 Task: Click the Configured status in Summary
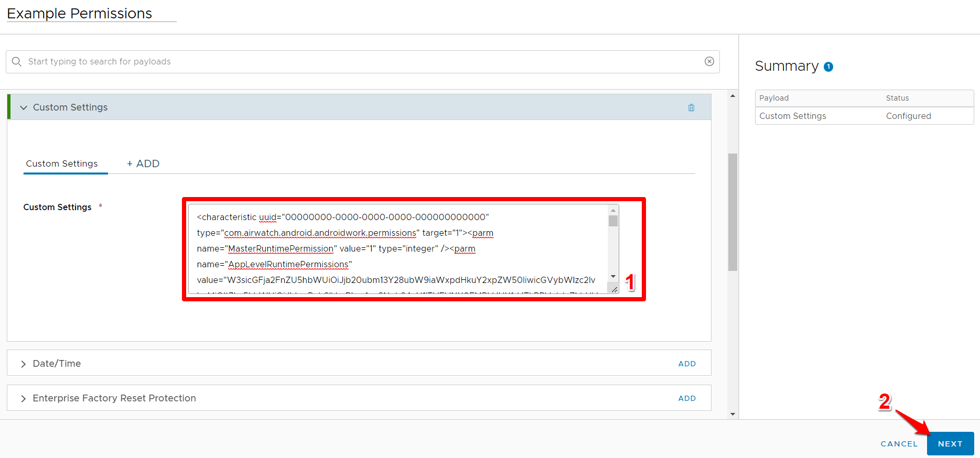click(x=908, y=116)
